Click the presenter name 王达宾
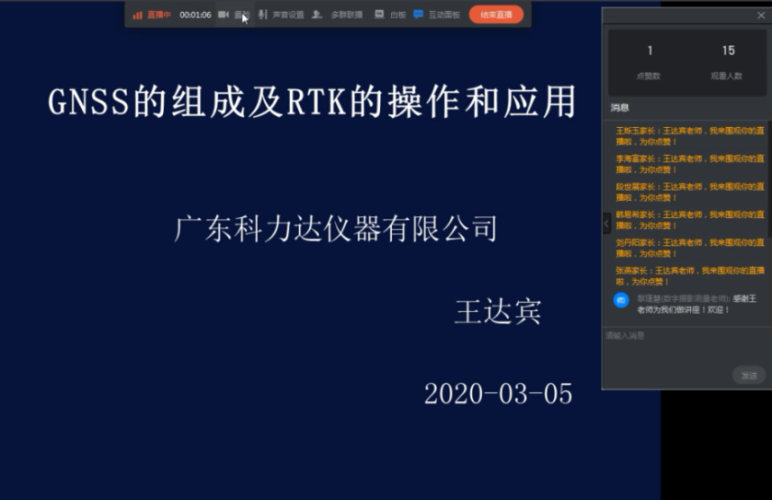The width and height of the screenshot is (772, 500). pos(498,312)
